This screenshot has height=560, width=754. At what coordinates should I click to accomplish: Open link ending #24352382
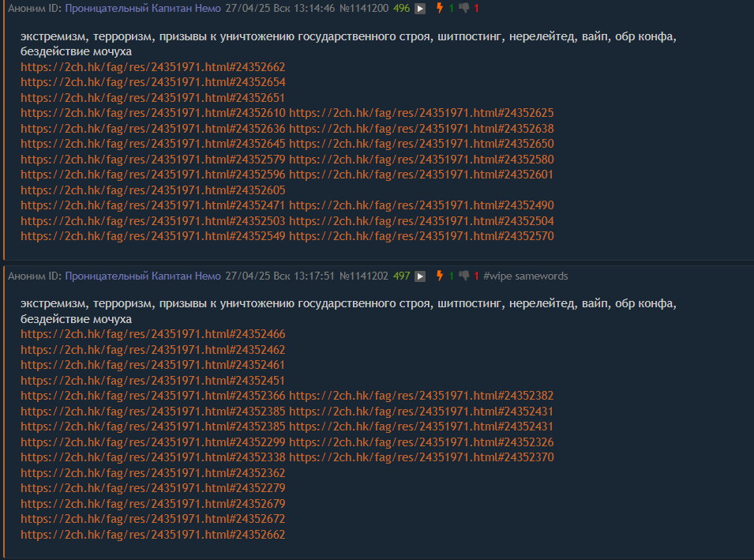(x=422, y=396)
